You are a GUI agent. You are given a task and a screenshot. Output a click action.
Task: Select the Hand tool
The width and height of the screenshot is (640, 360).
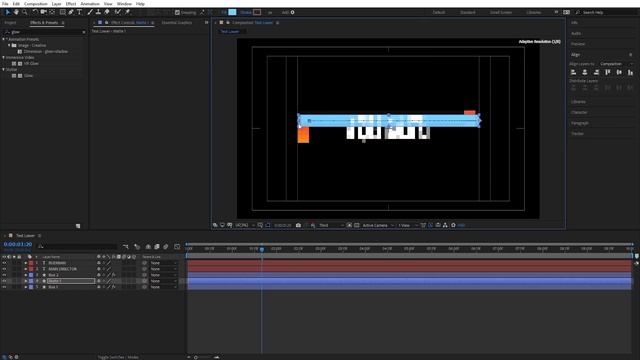[16, 12]
